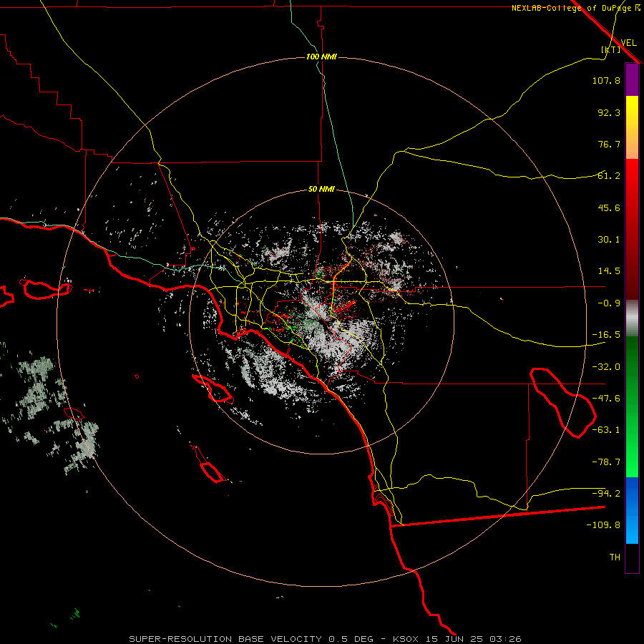Screen dimensions: 644x644
Task: Click the -109.8 legend value
Action: (x=603, y=525)
